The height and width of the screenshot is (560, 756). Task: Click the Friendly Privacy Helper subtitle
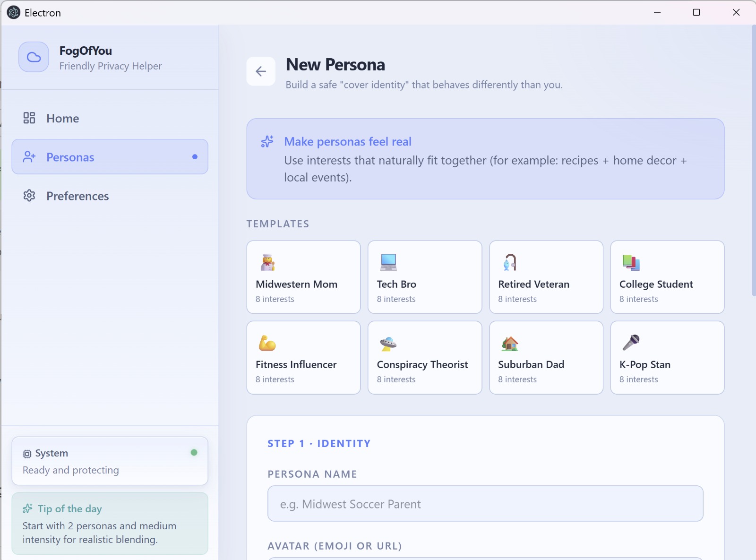(x=111, y=66)
